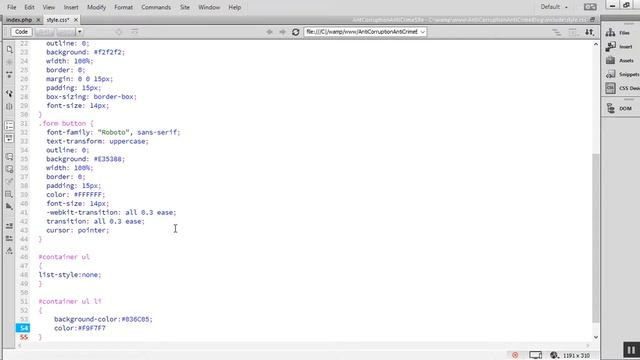
Task: Click the 'cursor: pointer;' line
Action: 78,230
